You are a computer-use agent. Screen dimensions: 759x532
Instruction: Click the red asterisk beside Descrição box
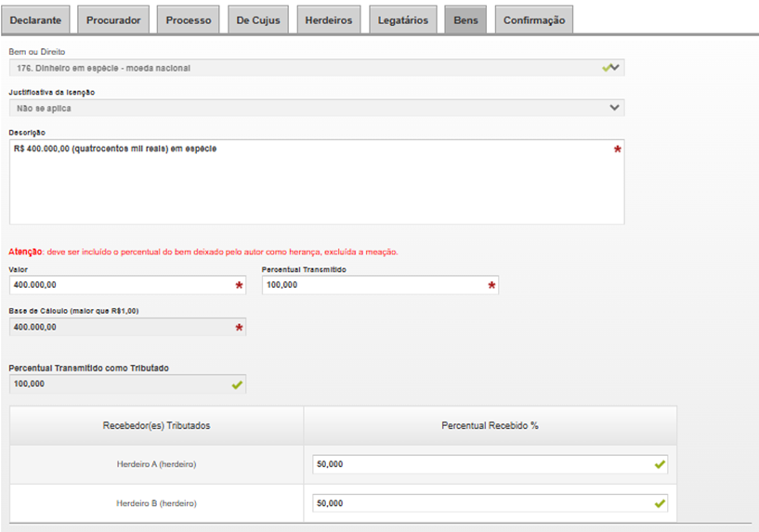tap(618, 149)
